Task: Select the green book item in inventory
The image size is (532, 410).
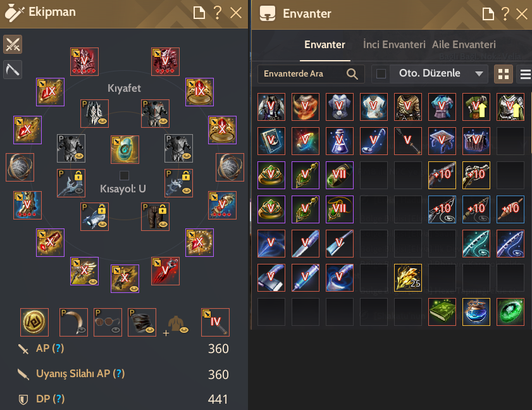Action: (442, 312)
